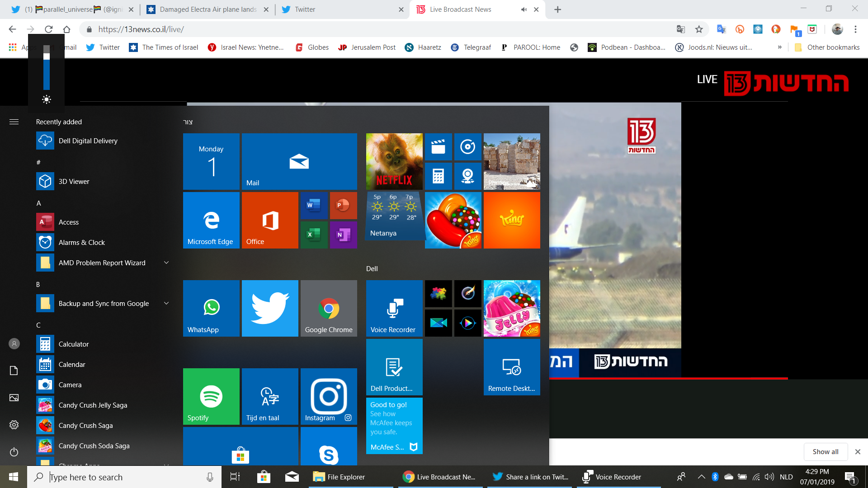Viewport: 868px width, 488px height.
Task: Toggle the bookmark star for this page
Action: coord(699,29)
